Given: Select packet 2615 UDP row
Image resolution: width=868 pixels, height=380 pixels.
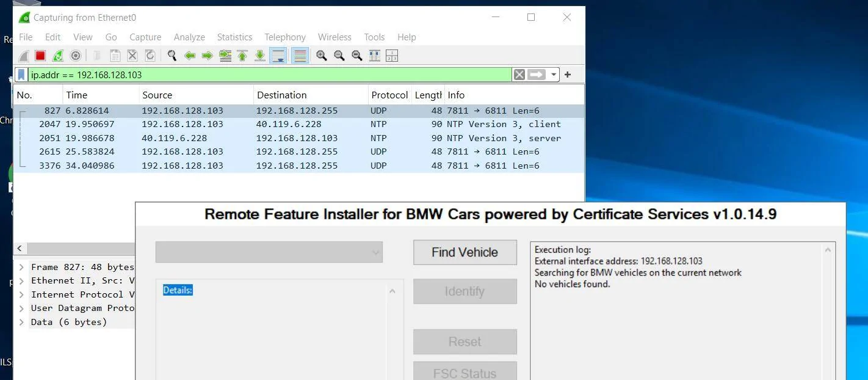Looking at the screenshot, I should pyautogui.click(x=298, y=152).
